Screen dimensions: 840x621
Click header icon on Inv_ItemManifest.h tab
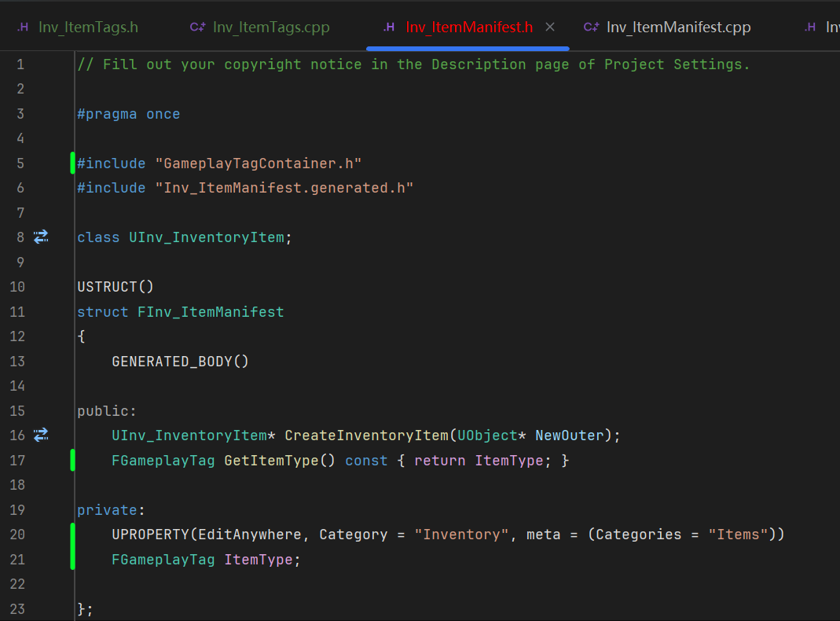point(390,28)
